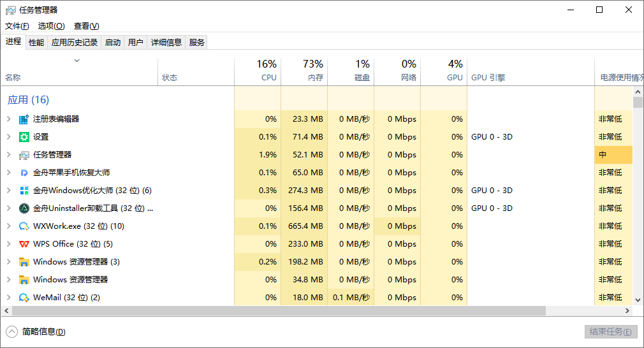Expand the WPS Office process group
644x348 pixels.
(9, 243)
